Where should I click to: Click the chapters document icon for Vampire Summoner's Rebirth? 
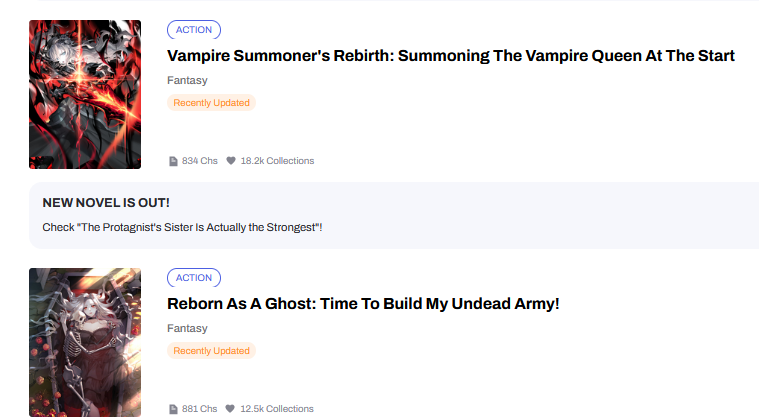tap(173, 161)
